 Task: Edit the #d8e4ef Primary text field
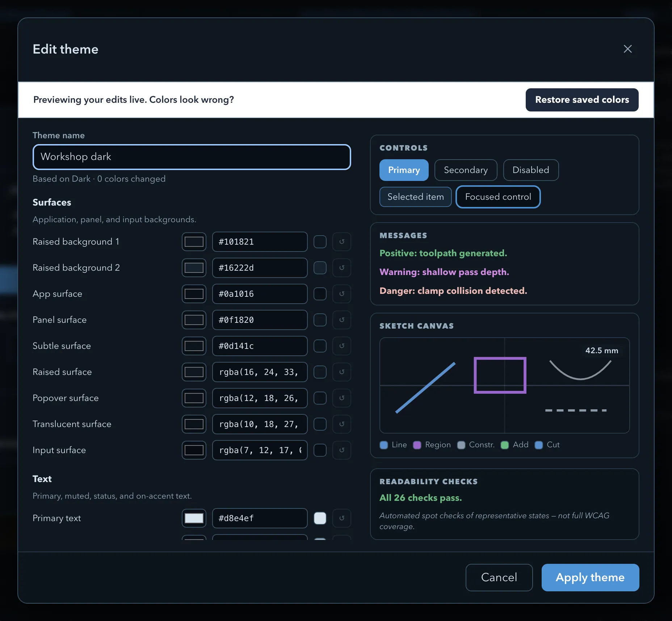(x=260, y=518)
